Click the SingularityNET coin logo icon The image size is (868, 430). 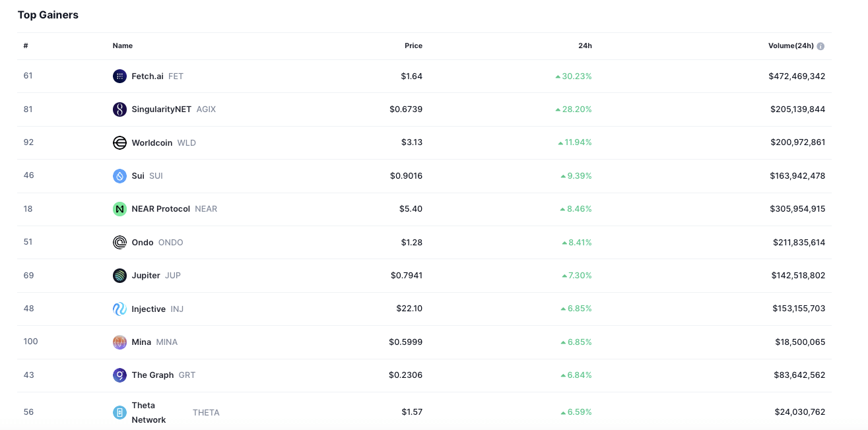tap(119, 109)
